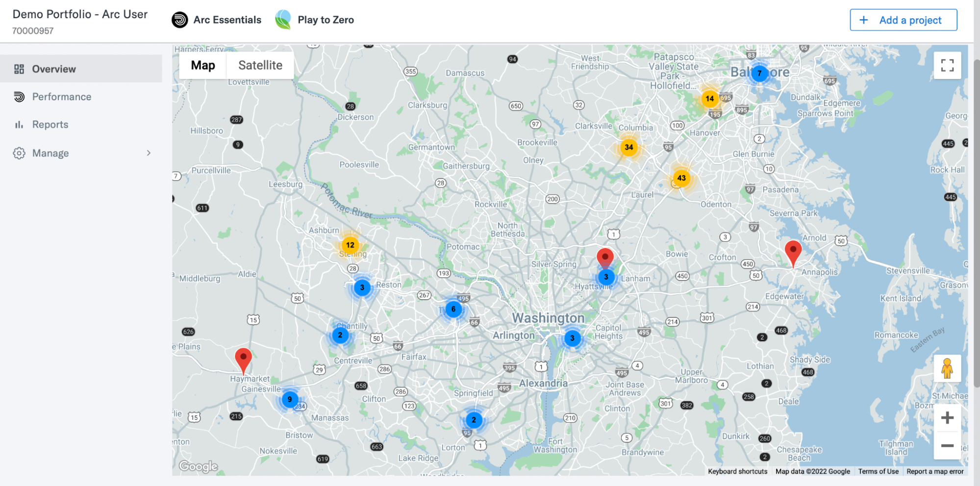Expand the Manage submenu chevron
The height and width of the screenshot is (486, 980).
click(149, 153)
